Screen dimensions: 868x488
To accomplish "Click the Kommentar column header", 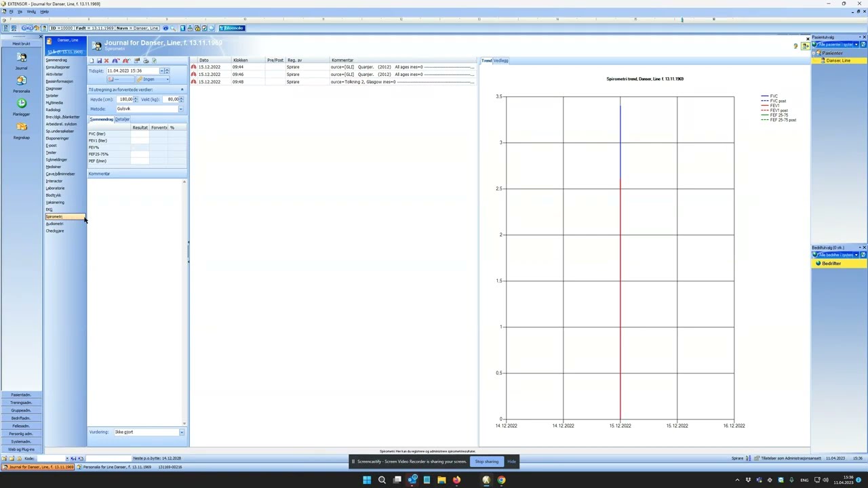I will click(x=403, y=60).
